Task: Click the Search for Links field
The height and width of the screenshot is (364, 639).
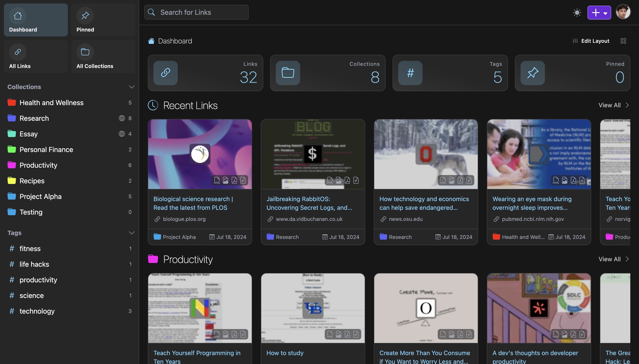Action: tap(196, 12)
